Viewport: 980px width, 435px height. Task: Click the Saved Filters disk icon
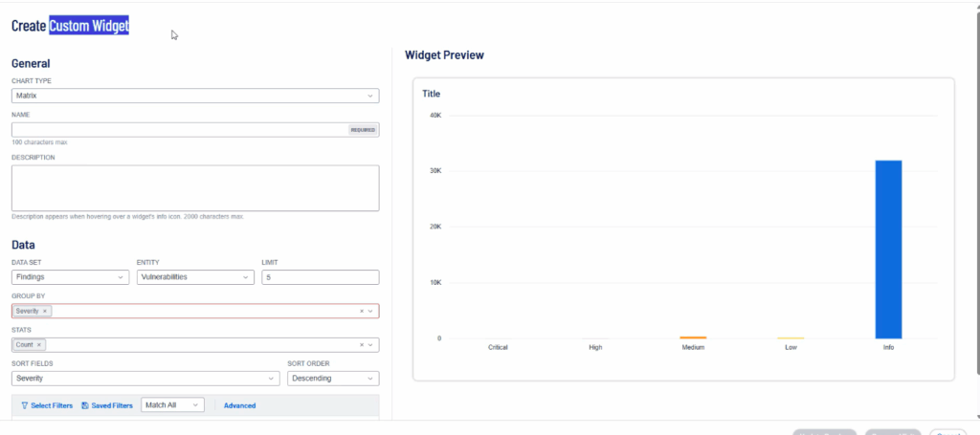pyautogui.click(x=85, y=405)
